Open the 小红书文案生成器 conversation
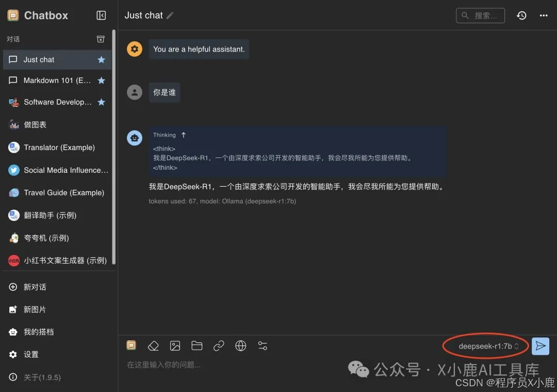 click(x=57, y=260)
